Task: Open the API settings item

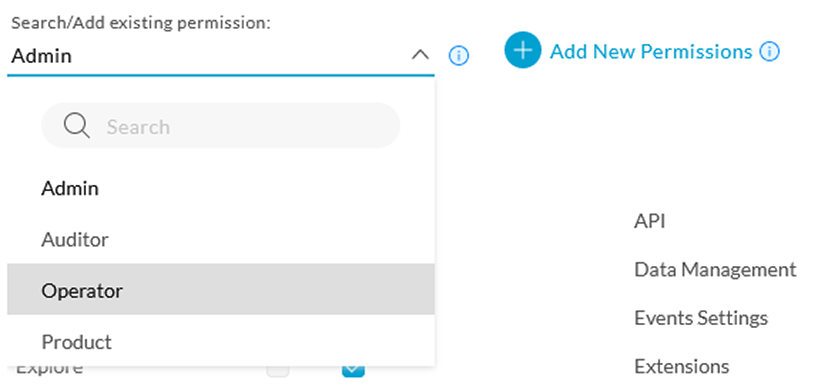Action: [650, 221]
